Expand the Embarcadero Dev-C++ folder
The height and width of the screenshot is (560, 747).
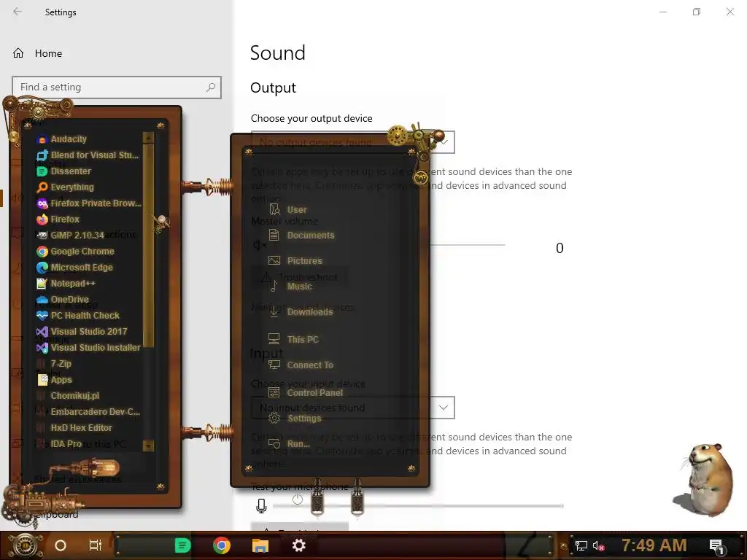(88, 412)
